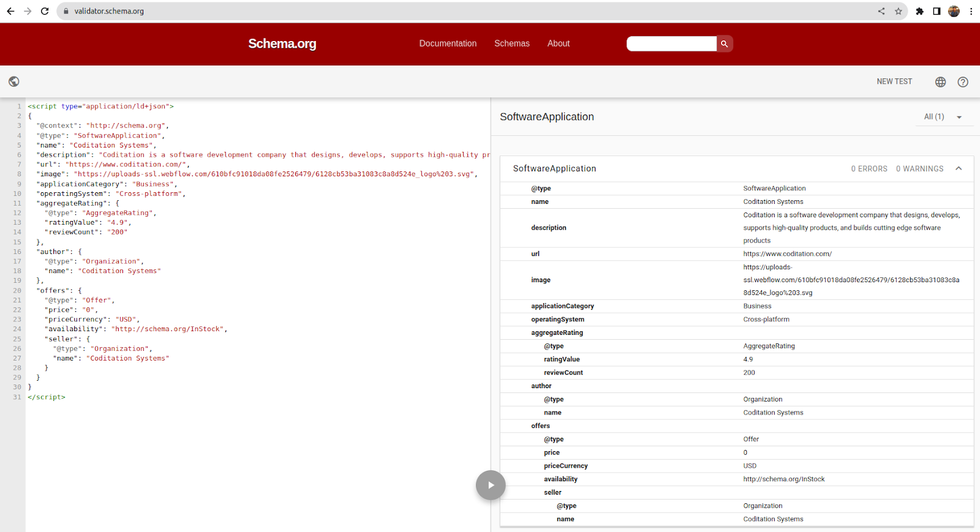Image resolution: width=980 pixels, height=532 pixels.
Task: Collapse the SoftwareApplication results card
Action: point(959,168)
